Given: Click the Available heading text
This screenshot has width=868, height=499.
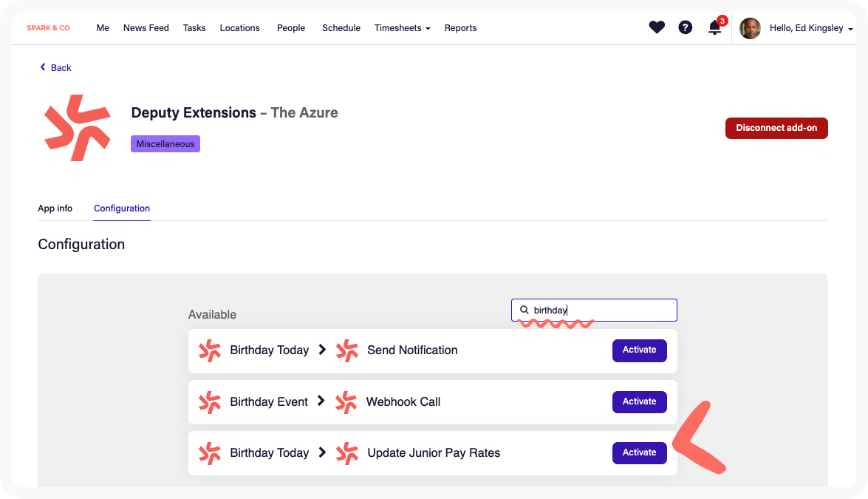Looking at the screenshot, I should 212,315.
